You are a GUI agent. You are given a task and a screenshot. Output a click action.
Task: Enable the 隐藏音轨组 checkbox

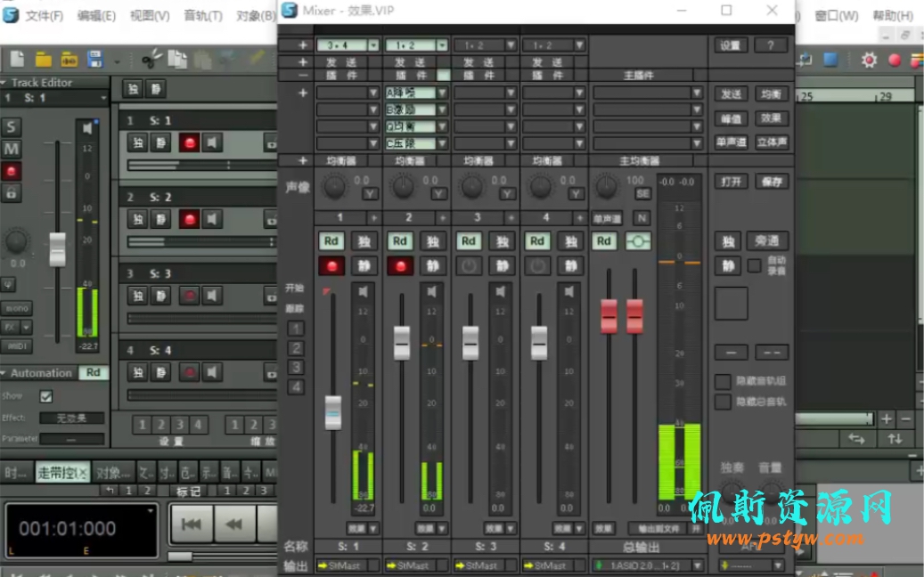coord(723,382)
